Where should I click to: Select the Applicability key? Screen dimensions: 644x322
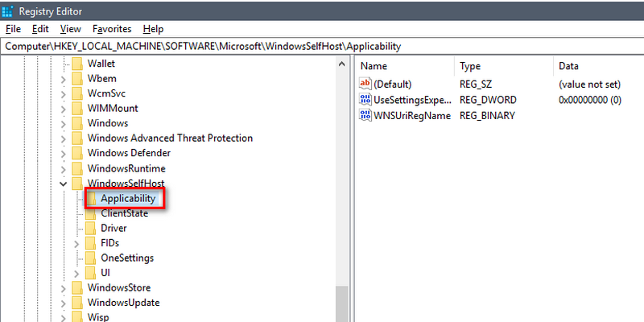pyautogui.click(x=128, y=198)
